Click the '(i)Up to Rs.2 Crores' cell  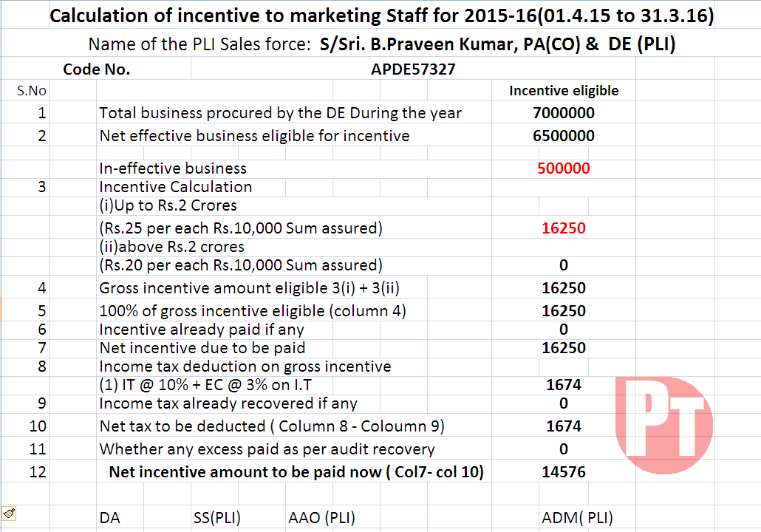coord(168,205)
